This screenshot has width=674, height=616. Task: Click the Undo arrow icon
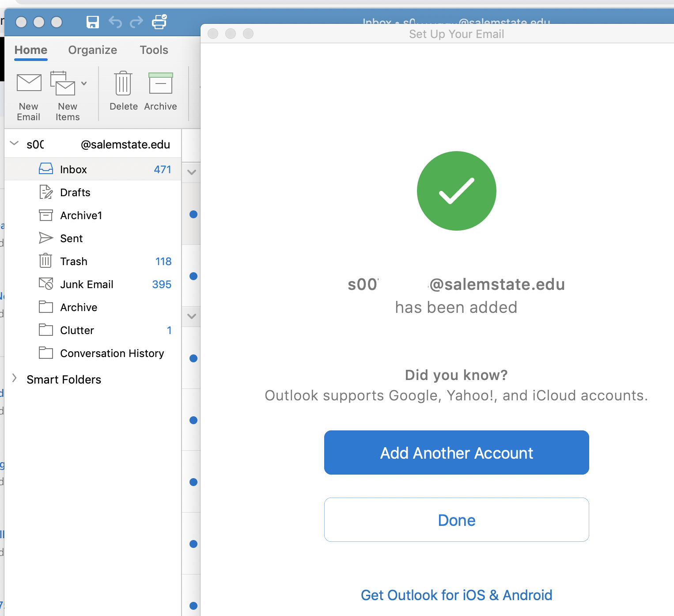tap(115, 22)
